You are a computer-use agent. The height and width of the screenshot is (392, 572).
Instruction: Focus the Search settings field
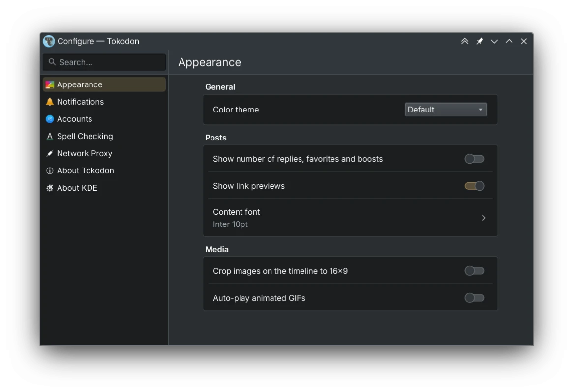pyautogui.click(x=104, y=62)
